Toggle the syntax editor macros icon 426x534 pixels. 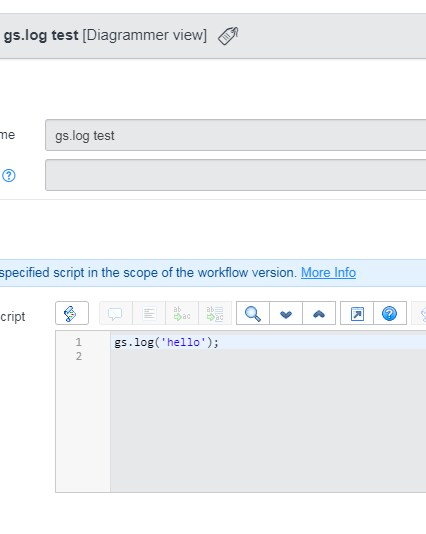72,313
